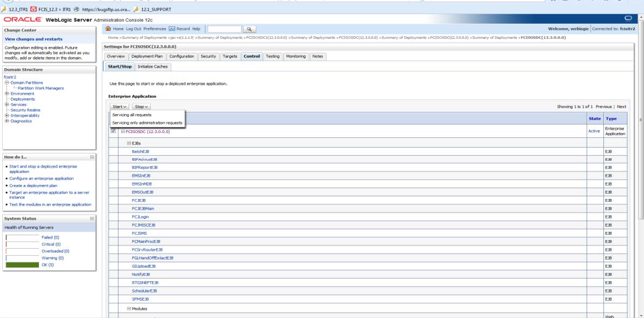Click the Oracle ring icon top right
Image resolution: width=644 pixels, height=318 pixels.
tap(627, 18)
